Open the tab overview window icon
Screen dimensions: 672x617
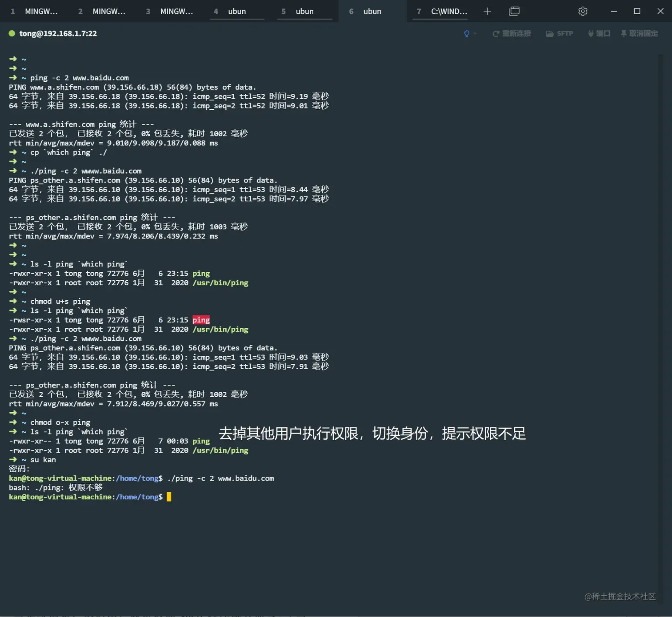tap(514, 11)
